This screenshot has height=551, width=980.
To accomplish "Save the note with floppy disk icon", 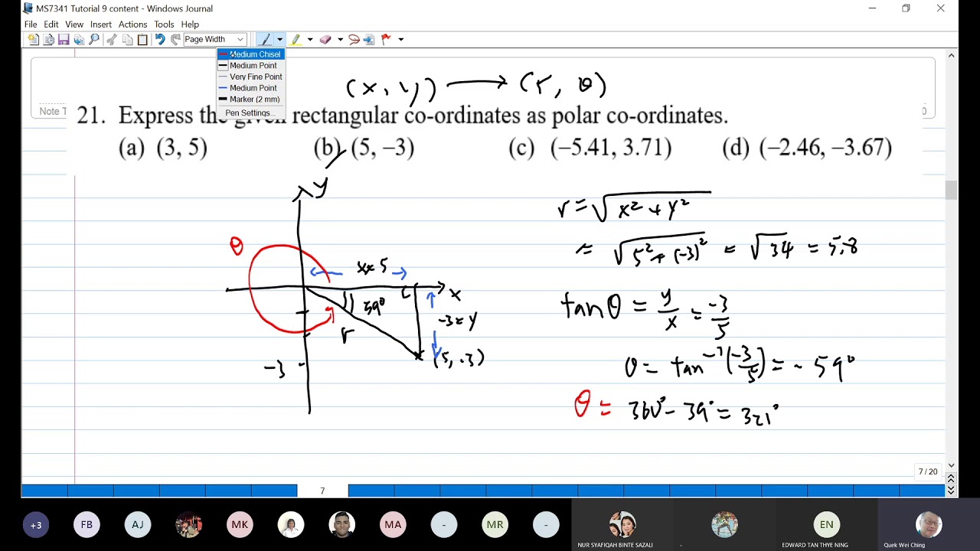I will pyautogui.click(x=64, y=39).
